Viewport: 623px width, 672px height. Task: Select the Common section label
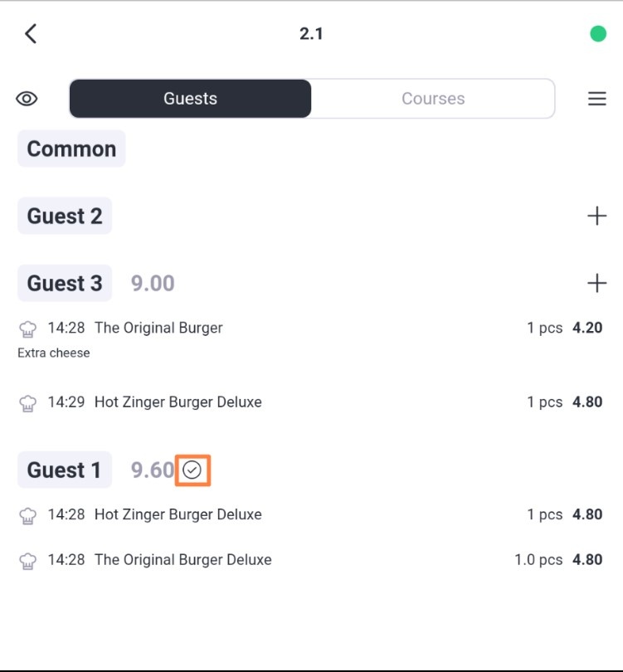[71, 149]
